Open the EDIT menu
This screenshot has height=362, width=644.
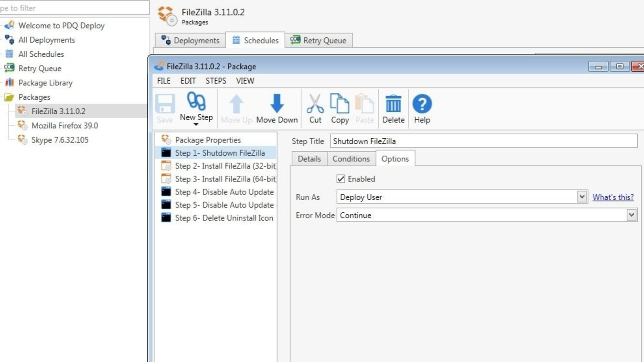pyautogui.click(x=188, y=81)
